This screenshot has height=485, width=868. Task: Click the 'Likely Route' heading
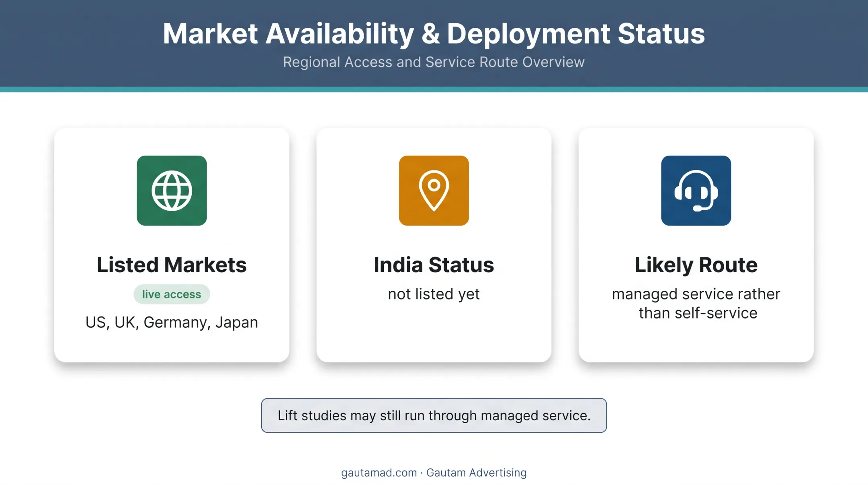coord(696,265)
